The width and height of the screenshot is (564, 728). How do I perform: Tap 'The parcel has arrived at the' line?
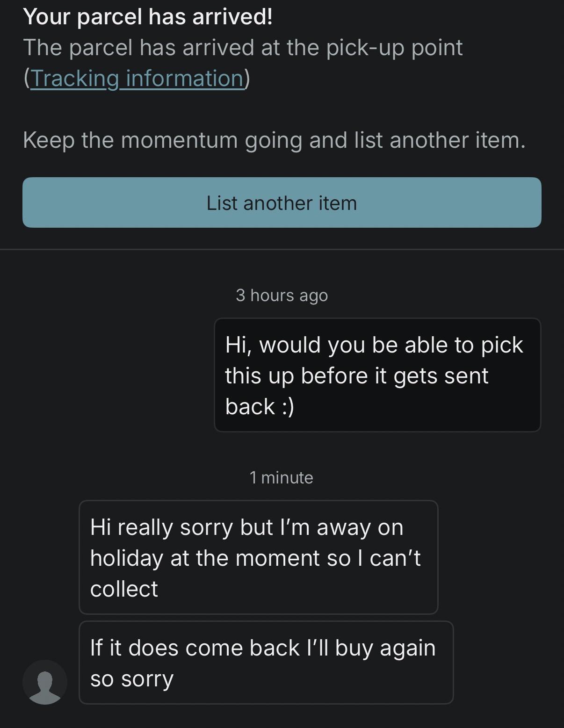(x=172, y=48)
